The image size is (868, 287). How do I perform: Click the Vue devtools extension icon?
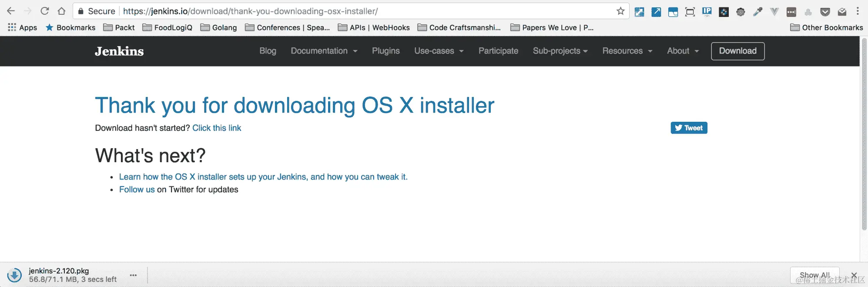[x=774, y=12]
